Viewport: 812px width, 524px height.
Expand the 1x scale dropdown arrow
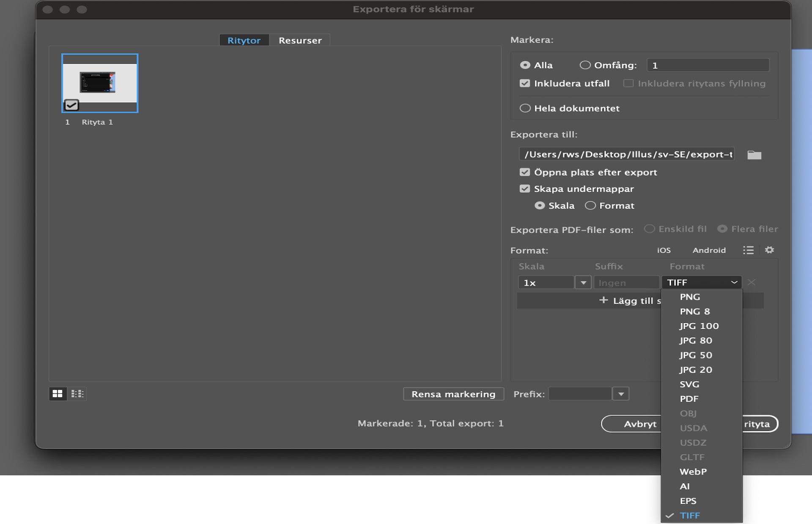[583, 282]
